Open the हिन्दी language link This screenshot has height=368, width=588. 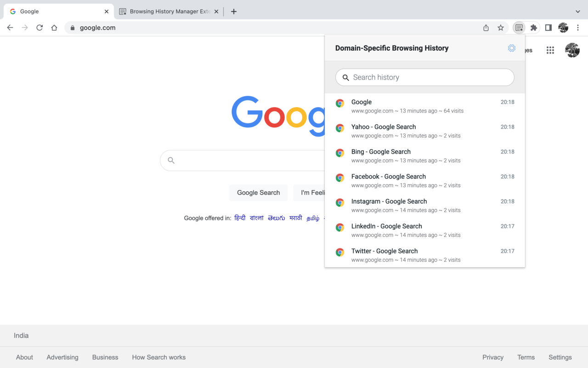pyautogui.click(x=240, y=218)
